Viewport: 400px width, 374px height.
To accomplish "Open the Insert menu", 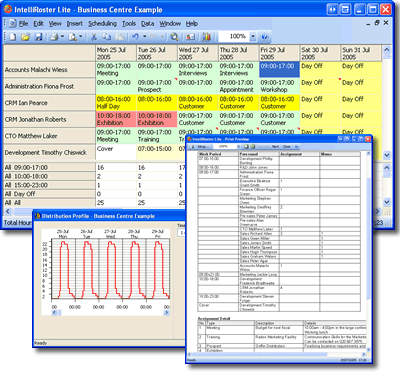I will tap(75, 24).
